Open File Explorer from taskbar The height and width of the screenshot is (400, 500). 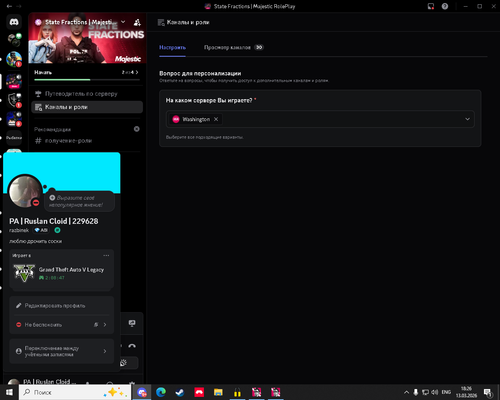[218, 392]
